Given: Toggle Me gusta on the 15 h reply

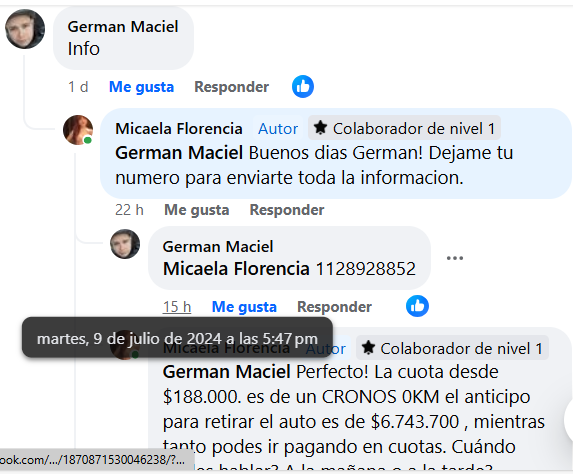Looking at the screenshot, I should pyautogui.click(x=244, y=307).
